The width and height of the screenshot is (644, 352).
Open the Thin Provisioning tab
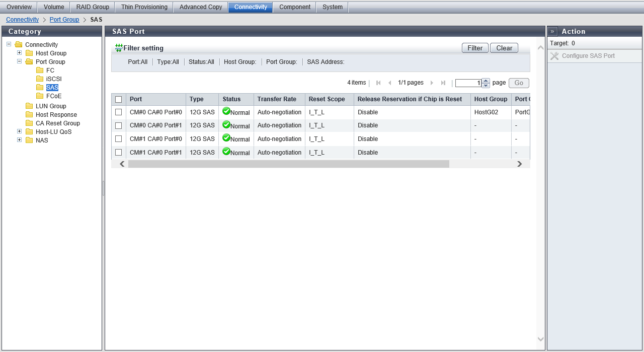pyautogui.click(x=144, y=7)
